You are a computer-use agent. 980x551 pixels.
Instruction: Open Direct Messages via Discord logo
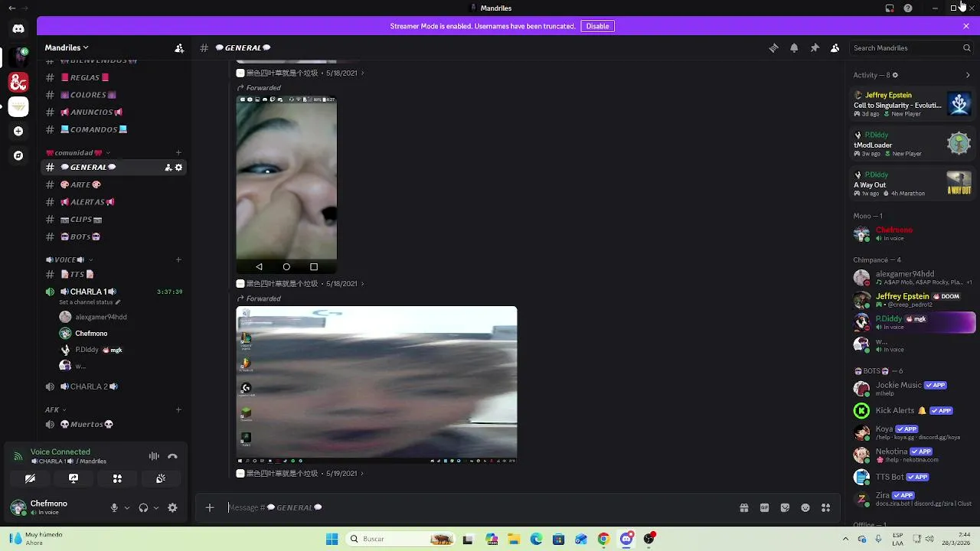click(18, 29)
